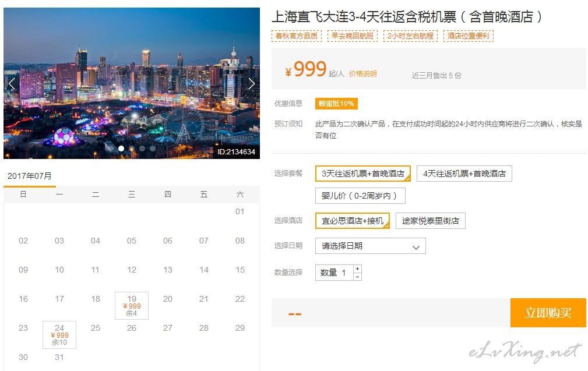The height and width of the screenshot is (371, 588).
Task: Select 宜必思酒店+接机 hotel option
Action: [x=353, y=221]
